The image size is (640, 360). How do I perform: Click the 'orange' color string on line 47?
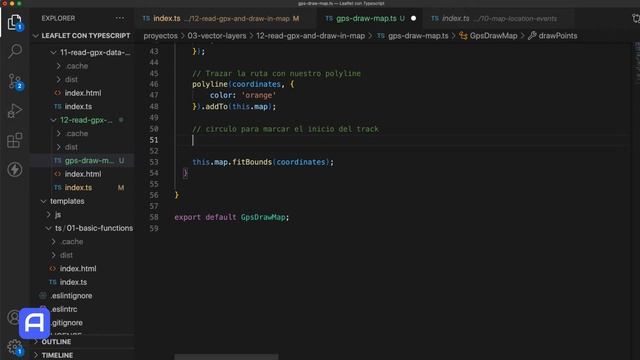tap(259, 96)
